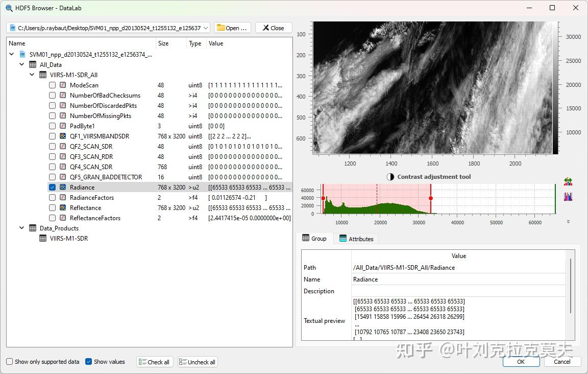Open the file path dropdown

tap(206, 28)
